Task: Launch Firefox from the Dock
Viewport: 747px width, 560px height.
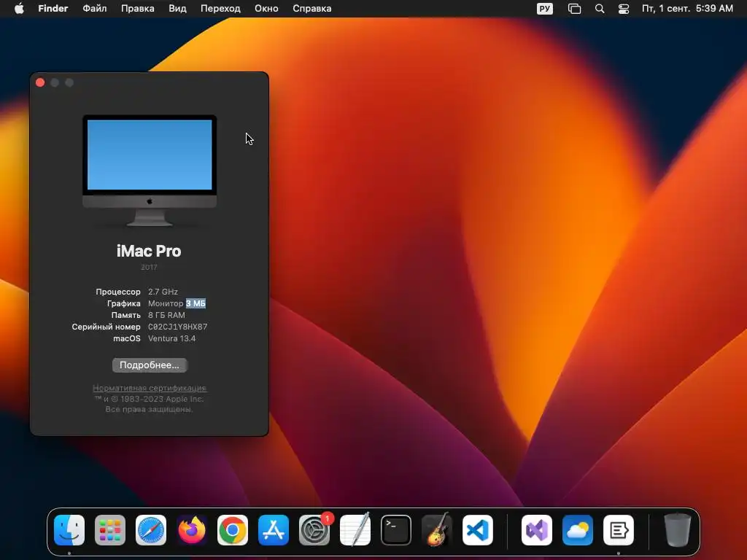Action: pos(192,530)
